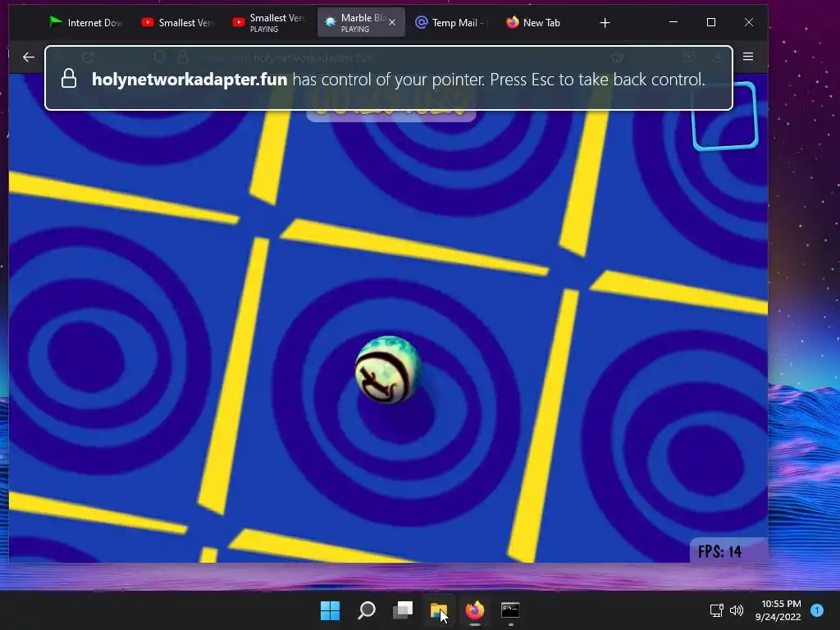This screenshot has height=630, width=840.
Task: Go back with the browser arrow
Action: (29, 57)
